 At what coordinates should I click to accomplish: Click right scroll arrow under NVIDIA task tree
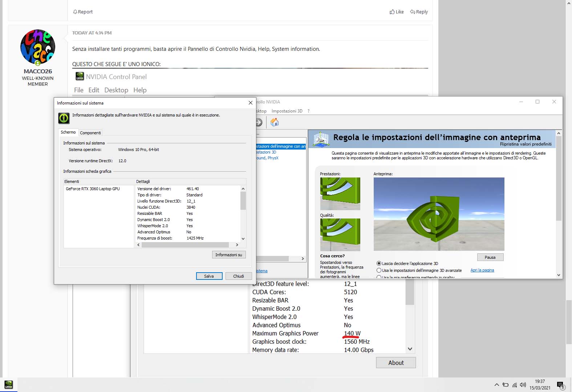coord(303,258)
